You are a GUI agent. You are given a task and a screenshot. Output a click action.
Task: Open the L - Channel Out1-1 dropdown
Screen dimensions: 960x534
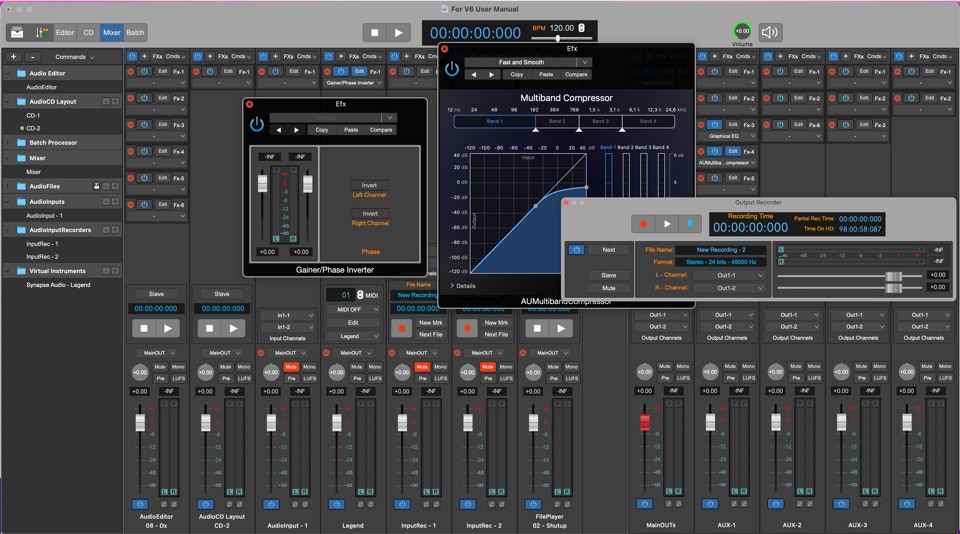coord(727,275)
